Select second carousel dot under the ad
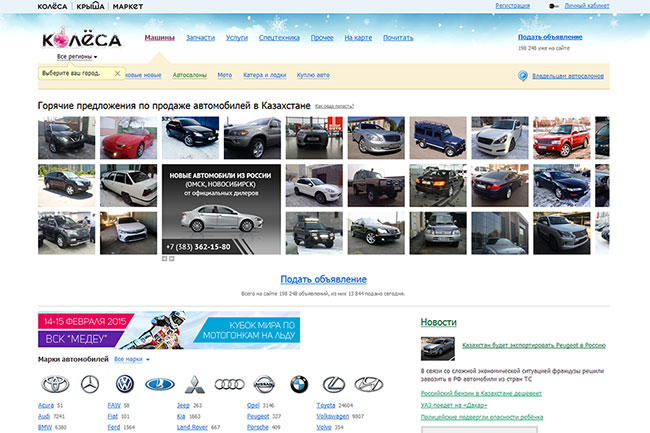 click(172, 259)
